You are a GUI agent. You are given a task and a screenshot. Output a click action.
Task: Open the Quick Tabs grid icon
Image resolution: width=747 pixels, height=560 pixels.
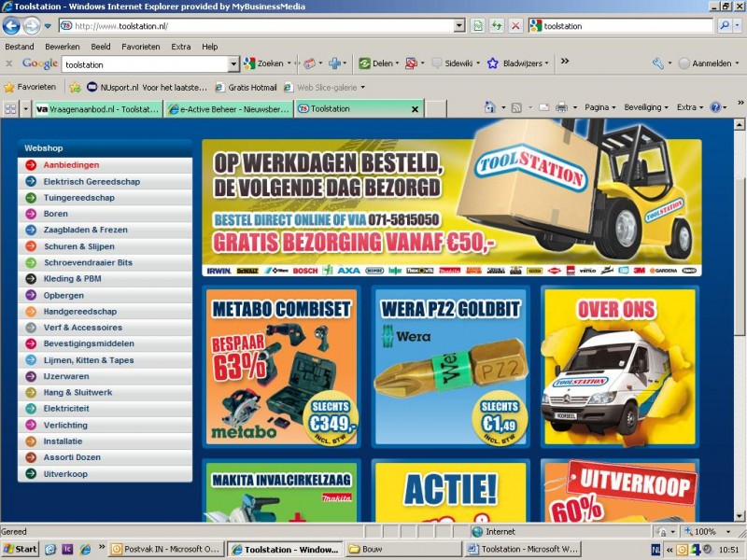tap(10, 109)
